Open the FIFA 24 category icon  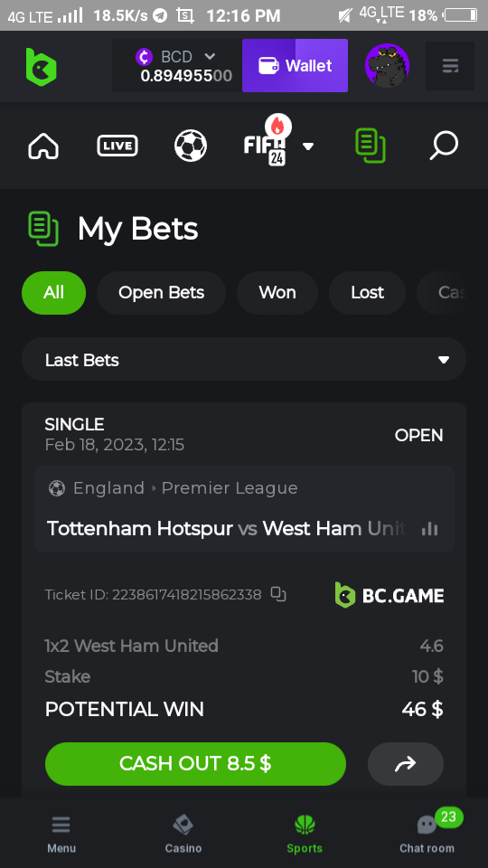point(267,145)
